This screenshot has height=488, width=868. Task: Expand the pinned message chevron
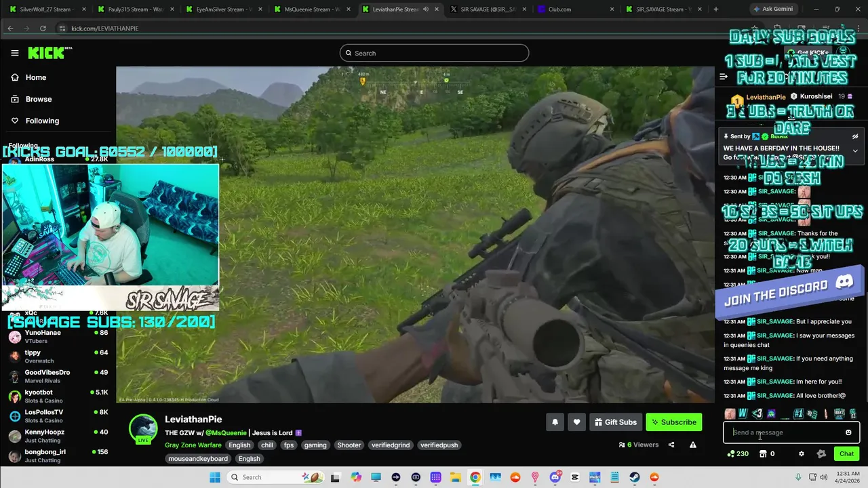click(x=855, y=150)
